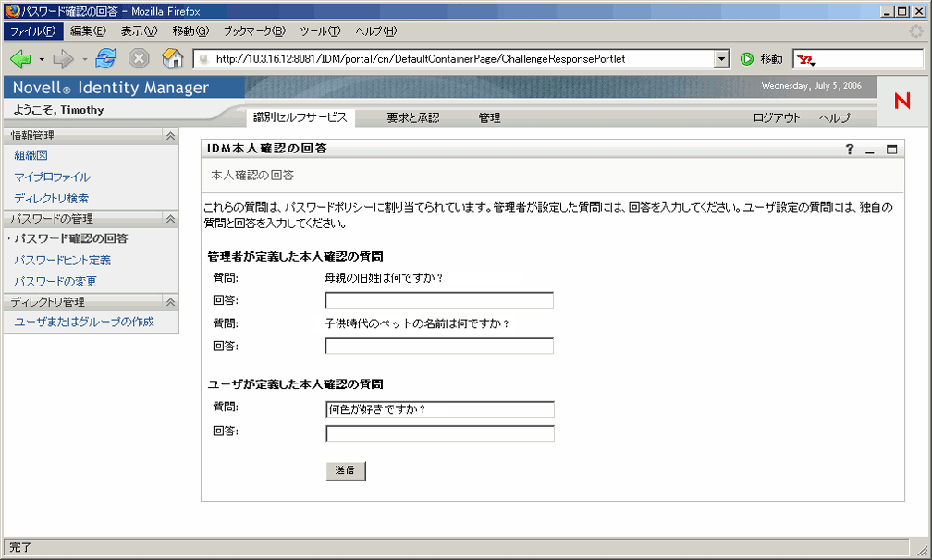Click the browser search input box
The height and width of the screenshot is (560, 932).
(869, 59)
